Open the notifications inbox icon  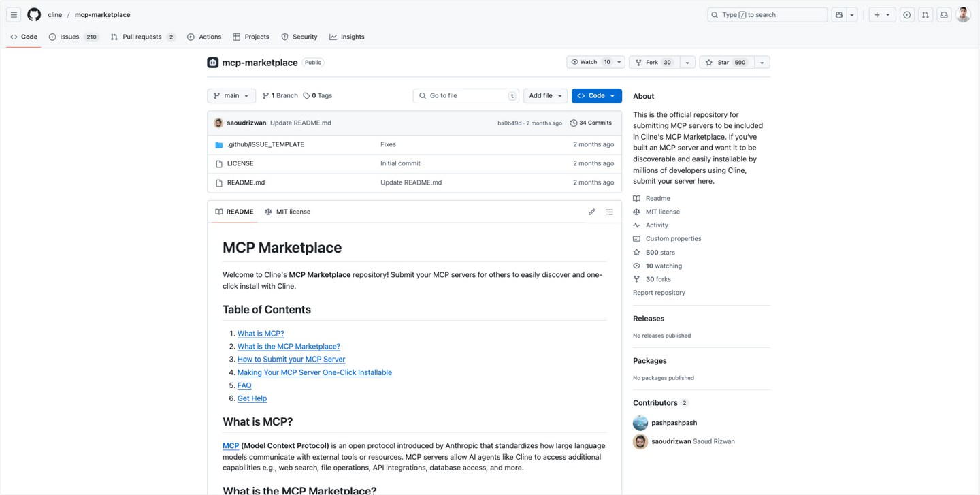point(944,14)
